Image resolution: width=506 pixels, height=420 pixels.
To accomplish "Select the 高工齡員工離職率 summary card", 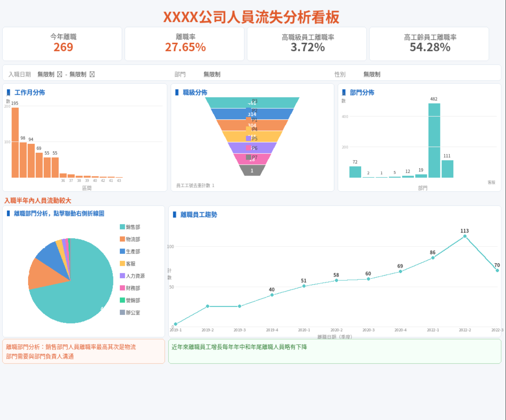I will [x=429, y=44].
